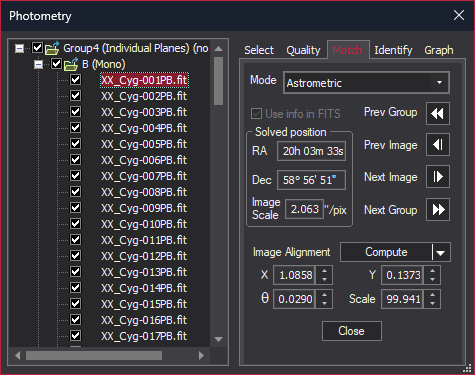This screenshot has height=375, width=475.
Task: Click the RA solved position field
Action: click(x=311, y=151)
